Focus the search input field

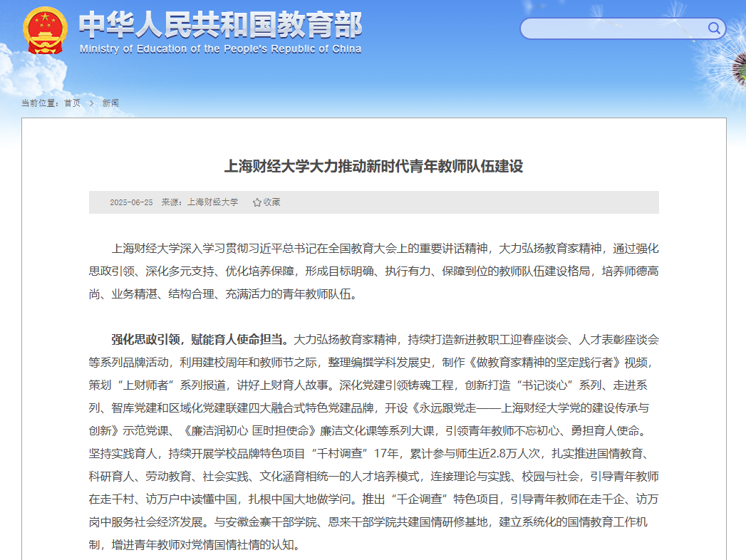[613, 28]
